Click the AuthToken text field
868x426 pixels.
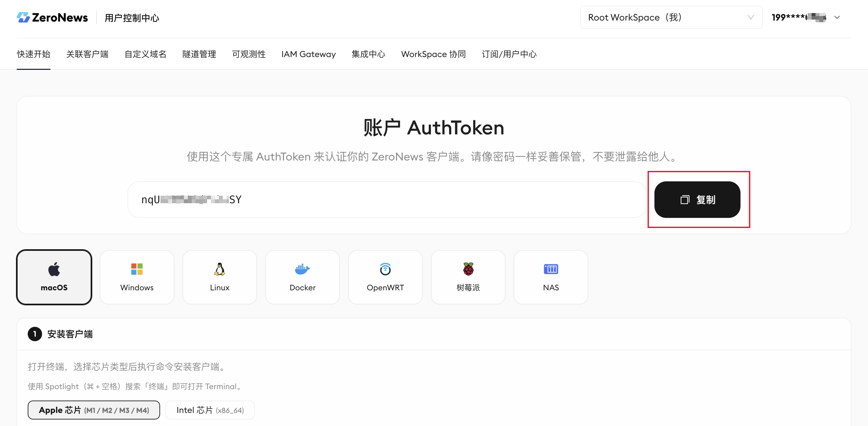pyautogui.click(x=387, y=200)
